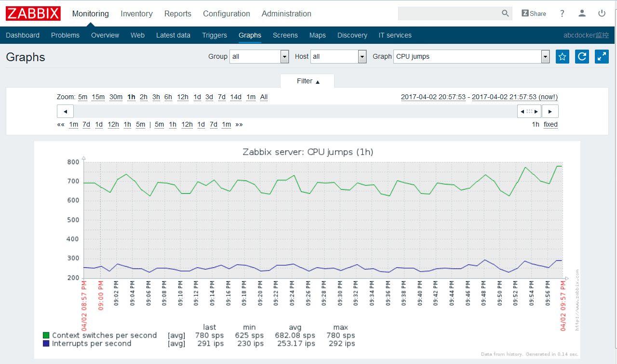This screenshot has height=364, width=617.
Task: Click the ZABBIX logo
Action: (x=33, y=13)
